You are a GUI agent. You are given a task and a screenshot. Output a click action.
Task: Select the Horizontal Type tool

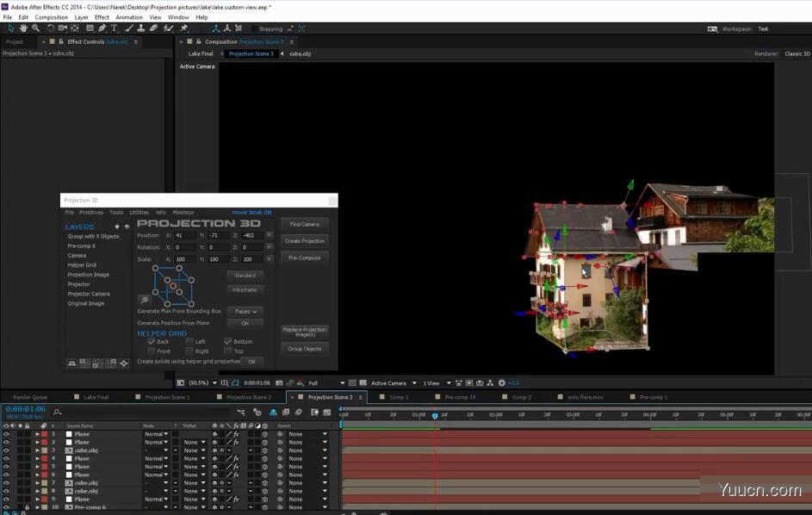point(114,28)
